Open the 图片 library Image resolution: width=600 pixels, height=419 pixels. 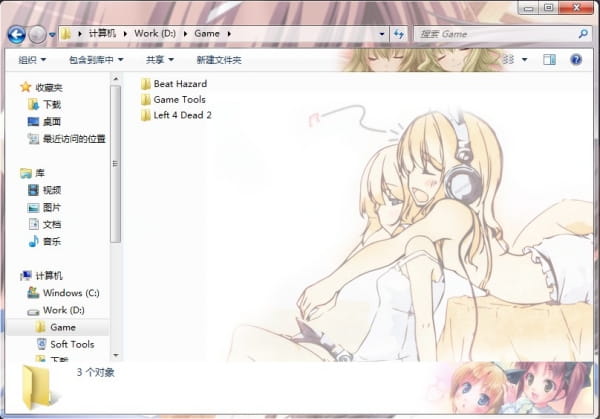[x=52, y=207]
